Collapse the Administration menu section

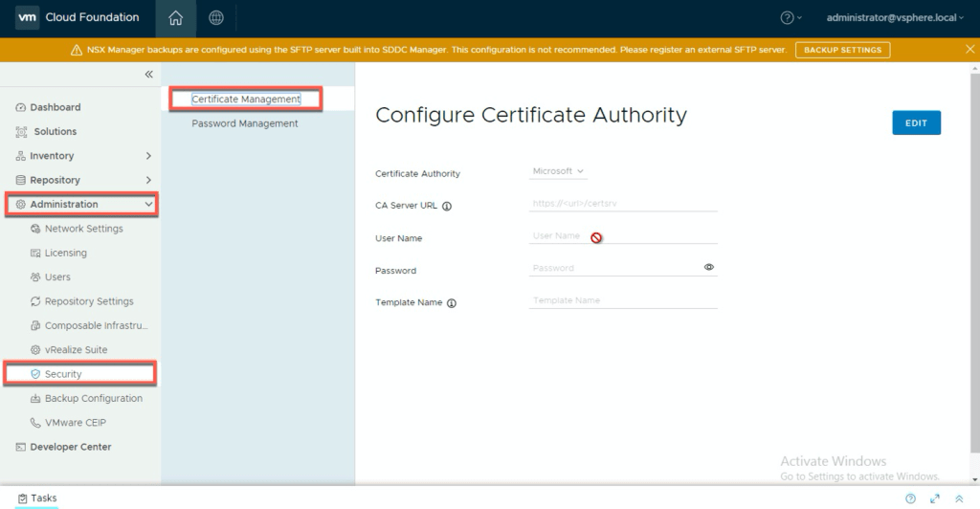click(x=148, y=204)
